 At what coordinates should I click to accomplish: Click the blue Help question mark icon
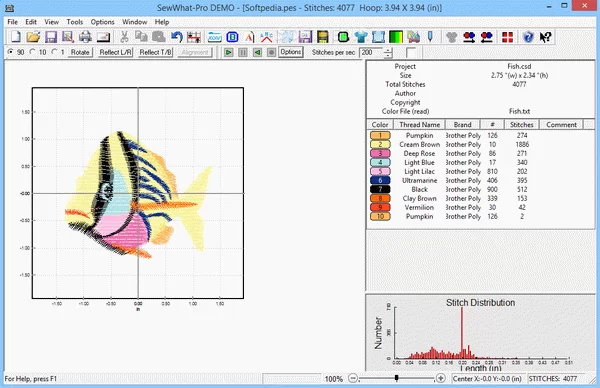click(x=528, y=37)
